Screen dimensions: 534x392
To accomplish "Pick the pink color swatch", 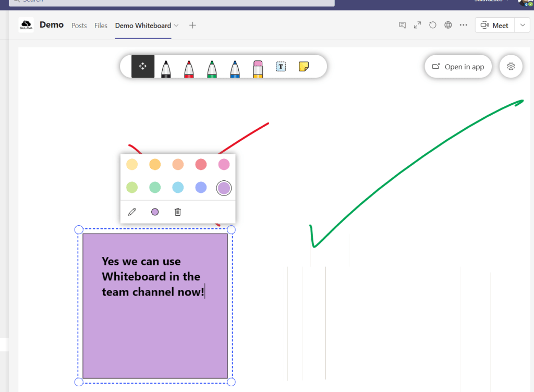I will (x=224, y=165).
